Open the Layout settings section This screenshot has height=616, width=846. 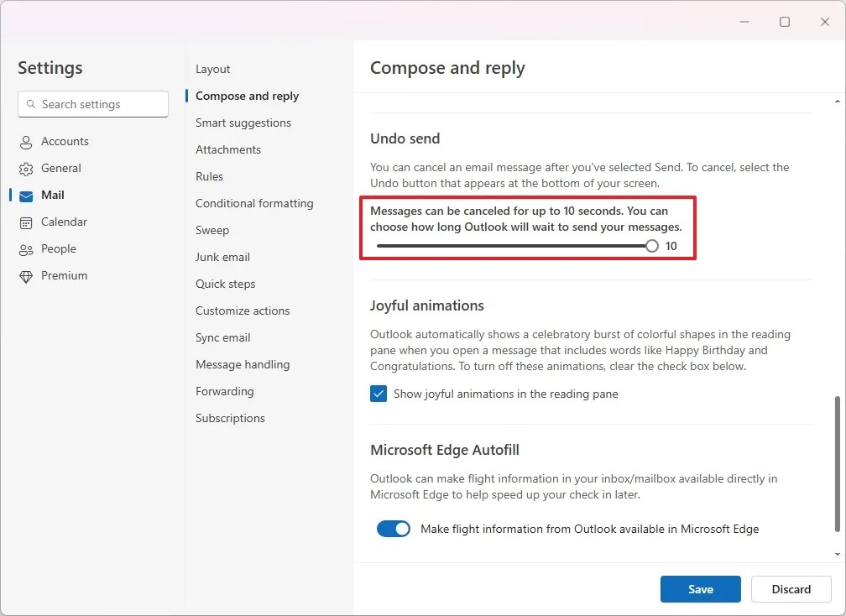[x=212, y=69]
